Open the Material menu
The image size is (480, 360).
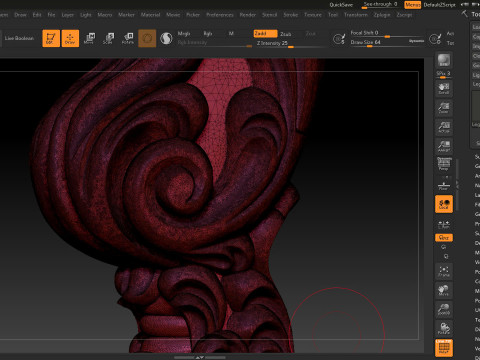tap(150, 15)
